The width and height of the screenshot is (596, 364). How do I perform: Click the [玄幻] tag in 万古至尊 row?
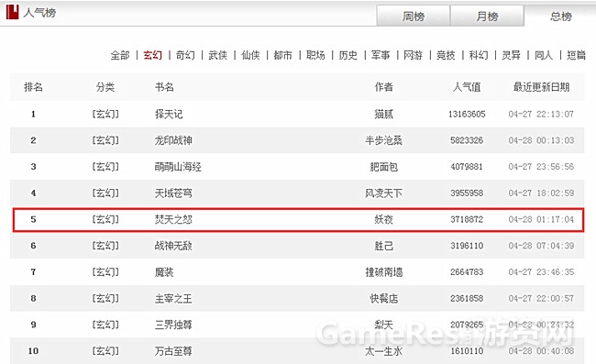point(105,351)
